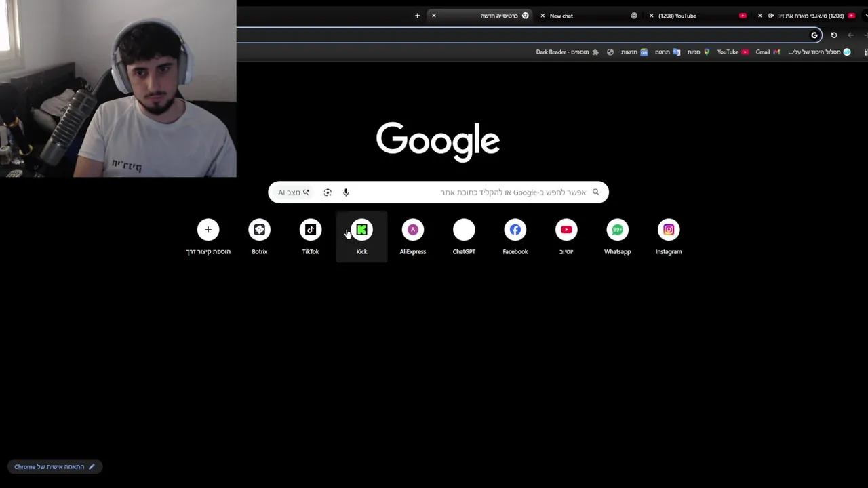Switch to the טי.או.בי YouTube tab

(x=807, y=16)
